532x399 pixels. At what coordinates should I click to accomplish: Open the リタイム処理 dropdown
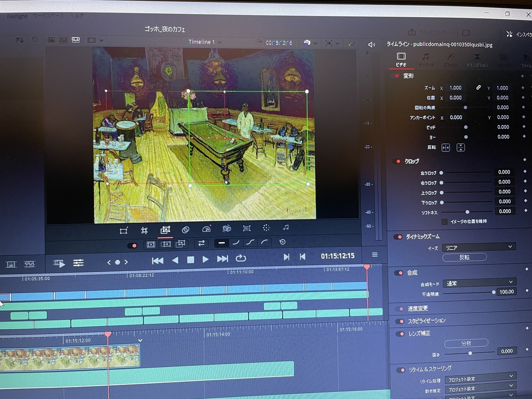tap(481, 378)
